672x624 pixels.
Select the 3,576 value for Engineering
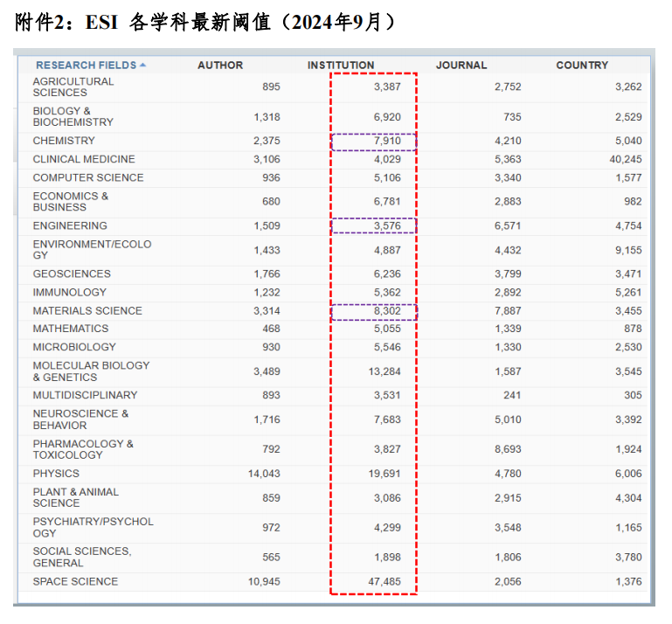(x=386, y=225)
